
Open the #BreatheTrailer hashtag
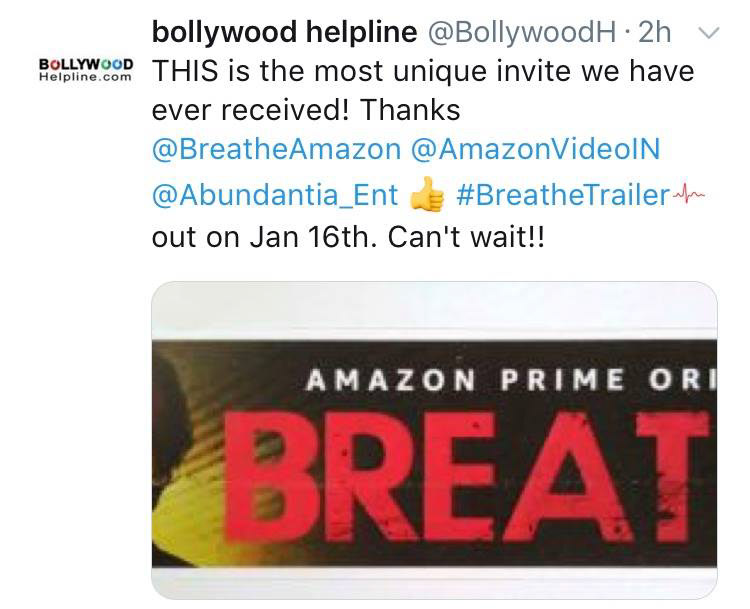562,195
